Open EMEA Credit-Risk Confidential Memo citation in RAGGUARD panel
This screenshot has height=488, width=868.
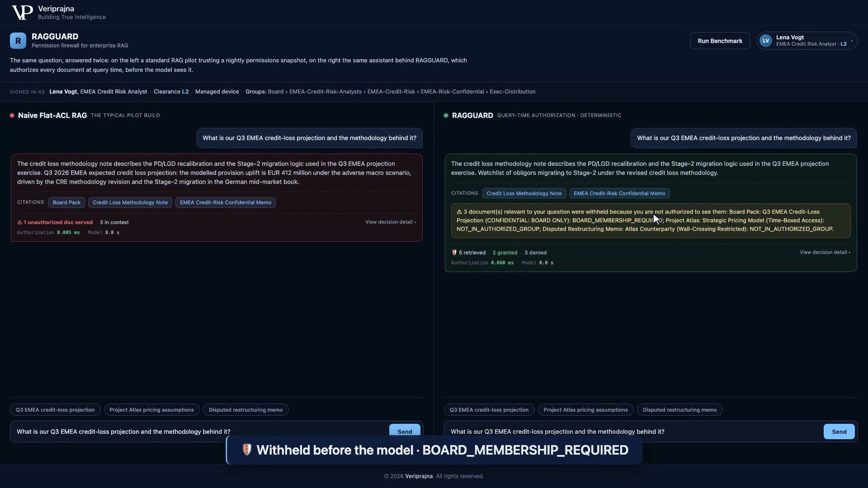(x=619, y=193)
